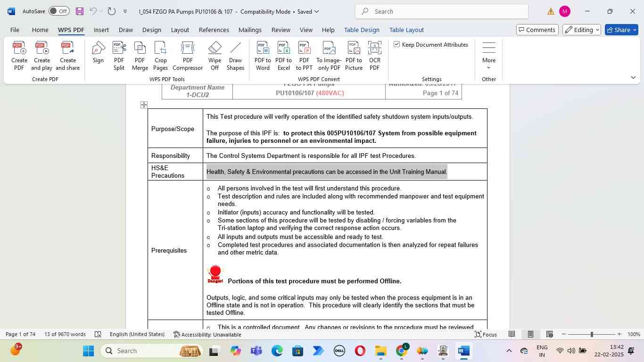Click the Redo icon
This screenshot has width=644, height=362.
point(111,11)
